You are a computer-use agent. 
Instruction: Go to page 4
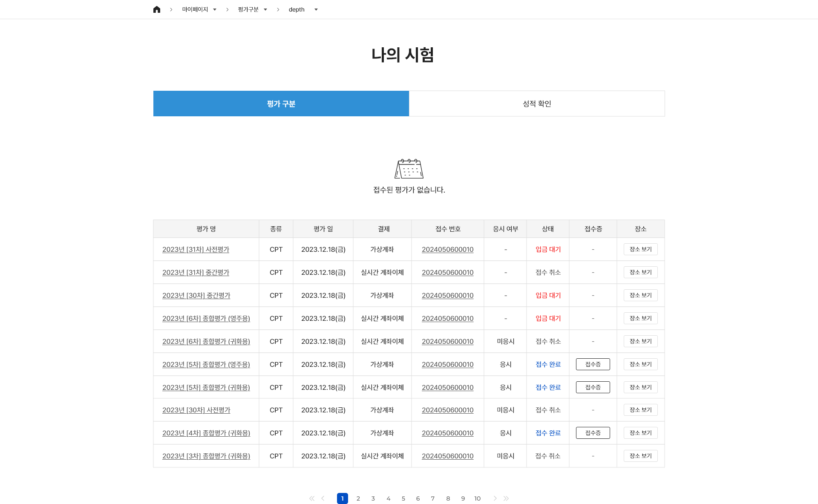tap(389, 498)
